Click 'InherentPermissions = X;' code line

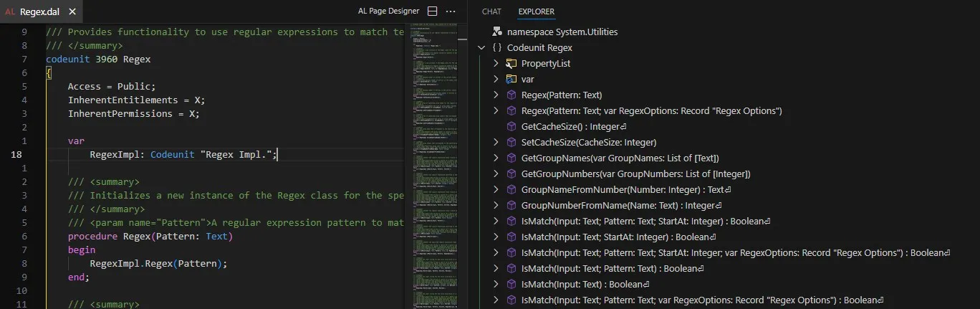point(134,113)
